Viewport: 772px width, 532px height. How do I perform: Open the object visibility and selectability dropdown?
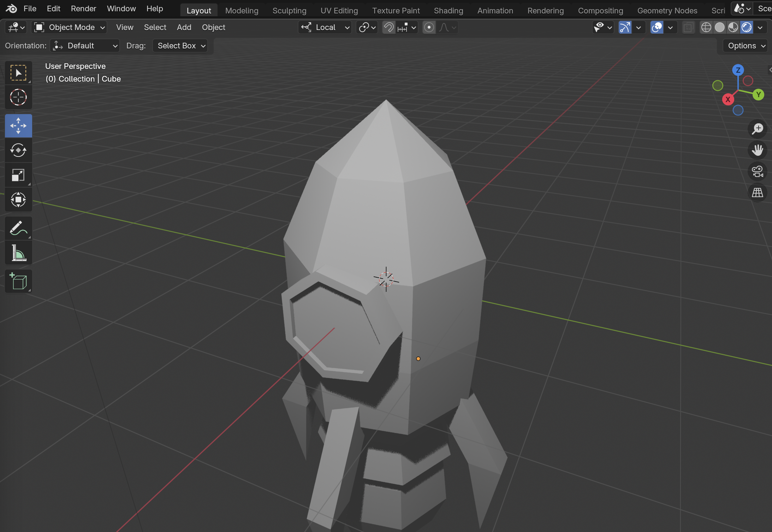[x=603, y=27]
